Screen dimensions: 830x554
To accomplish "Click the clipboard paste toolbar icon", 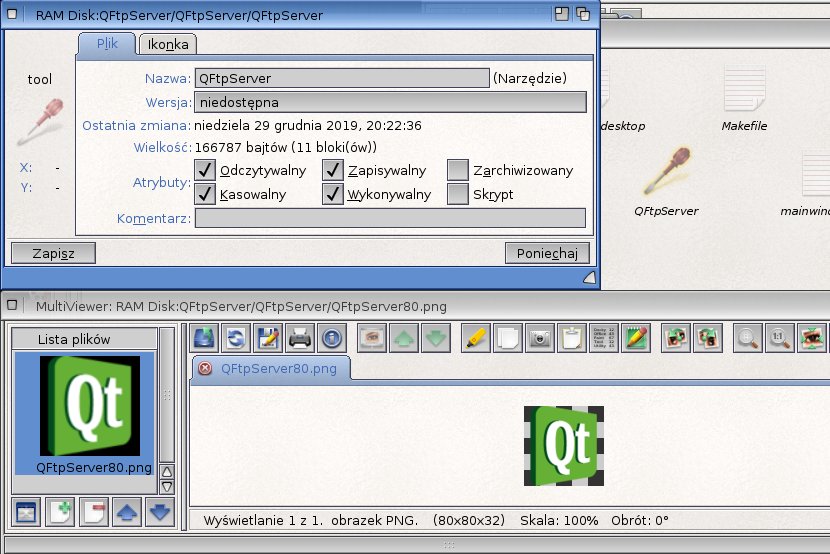I will pyautogui.click(x=572, y=338).
